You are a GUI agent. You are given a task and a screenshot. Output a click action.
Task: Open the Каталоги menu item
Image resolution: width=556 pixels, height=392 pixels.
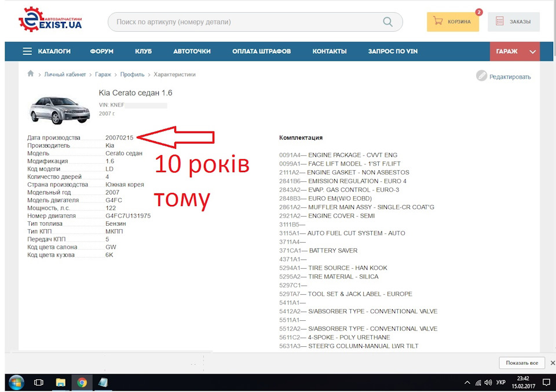click(x=54, y=52)
